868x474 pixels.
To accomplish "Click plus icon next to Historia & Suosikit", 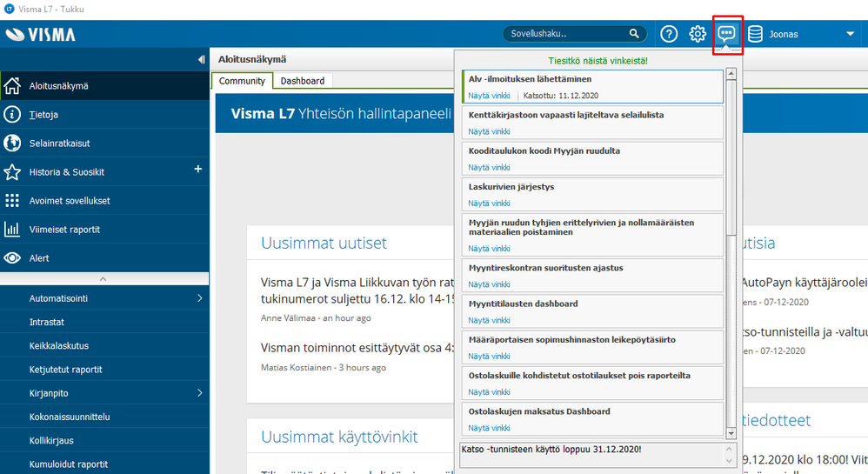I will coord(197,169).
